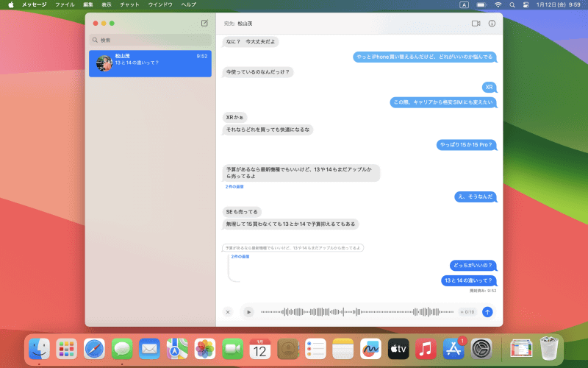Open Launchpad from the Dock

[66, 349]
